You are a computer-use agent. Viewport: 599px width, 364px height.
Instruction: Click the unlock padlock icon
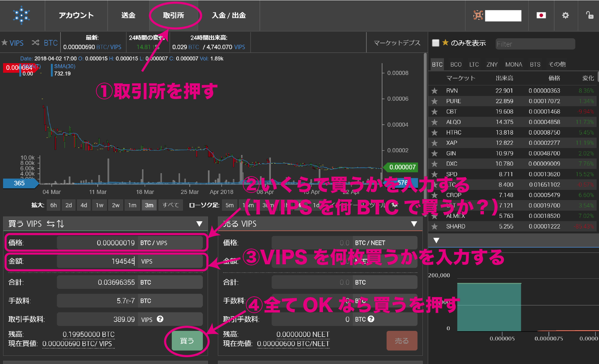[x=589, y=15]
